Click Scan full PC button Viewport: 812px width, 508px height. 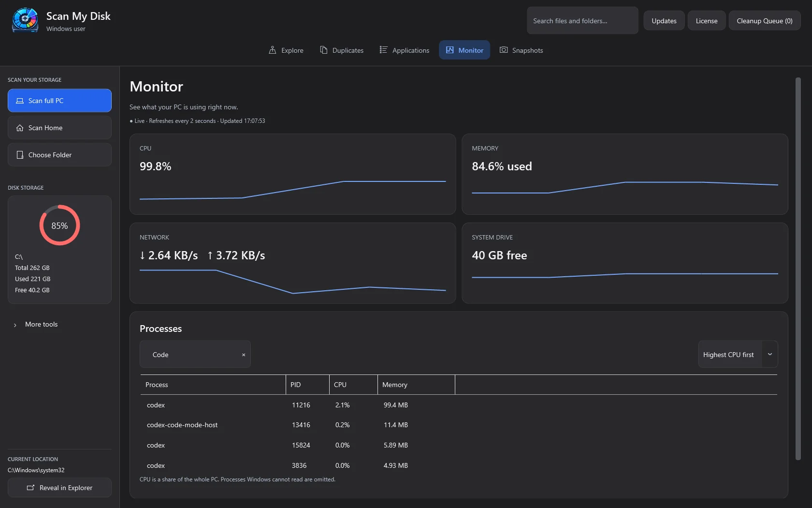click(x=59, y=101)
